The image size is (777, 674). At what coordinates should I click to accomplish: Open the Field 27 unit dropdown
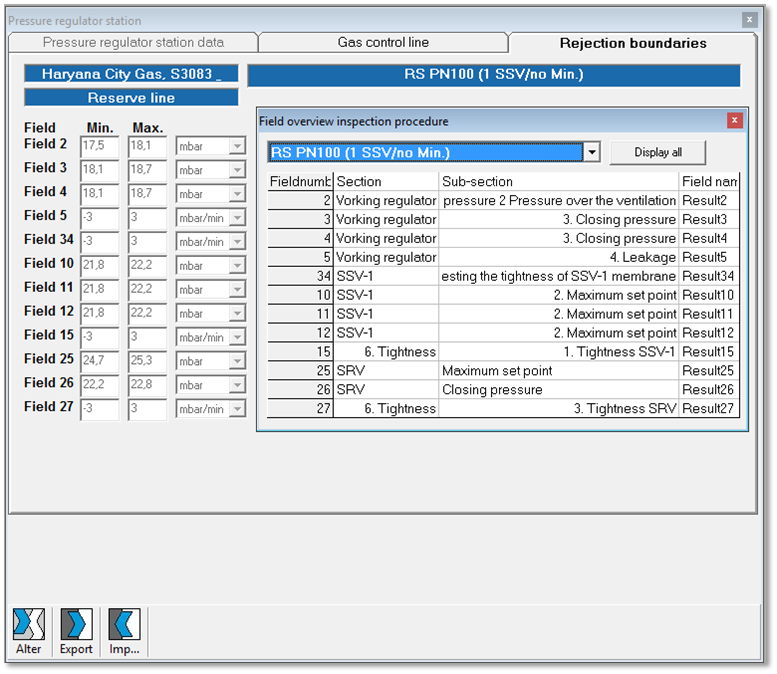click(237, 409)
